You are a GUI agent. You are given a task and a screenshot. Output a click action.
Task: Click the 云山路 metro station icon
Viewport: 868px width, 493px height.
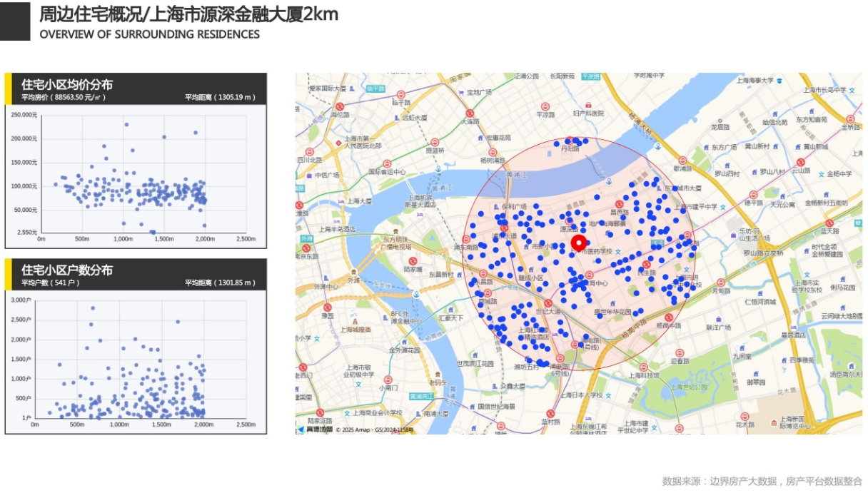pos(799,163)
